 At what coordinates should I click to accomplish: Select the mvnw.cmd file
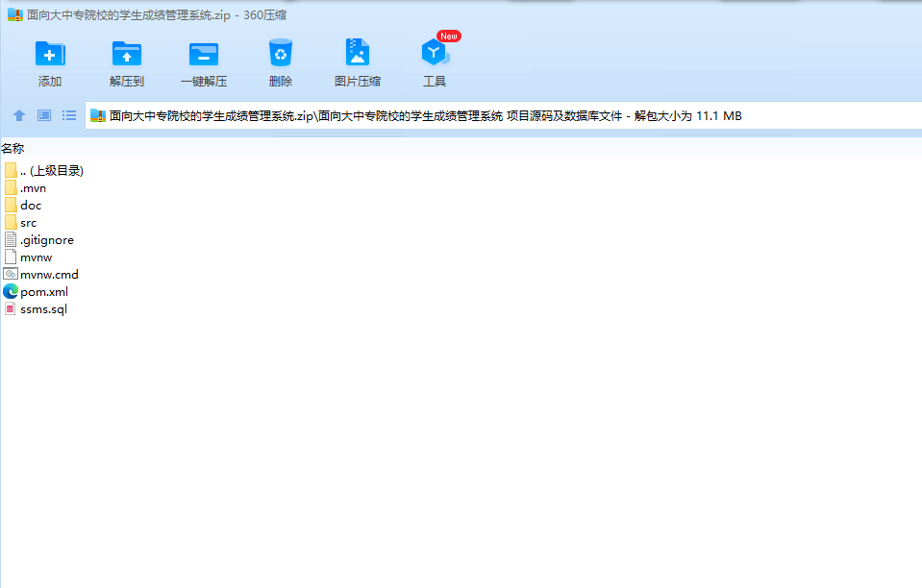pyautogui.click(x=41, y=275)
